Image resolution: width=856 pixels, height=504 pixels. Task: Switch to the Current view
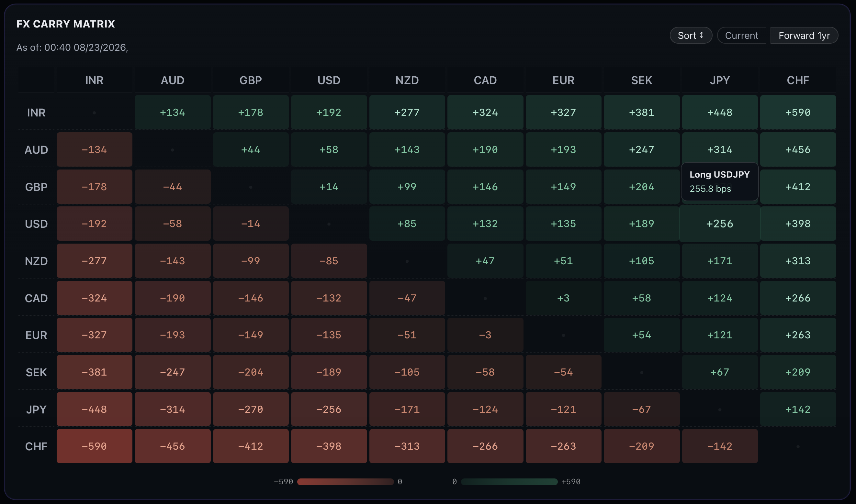(x=741, y=35)
